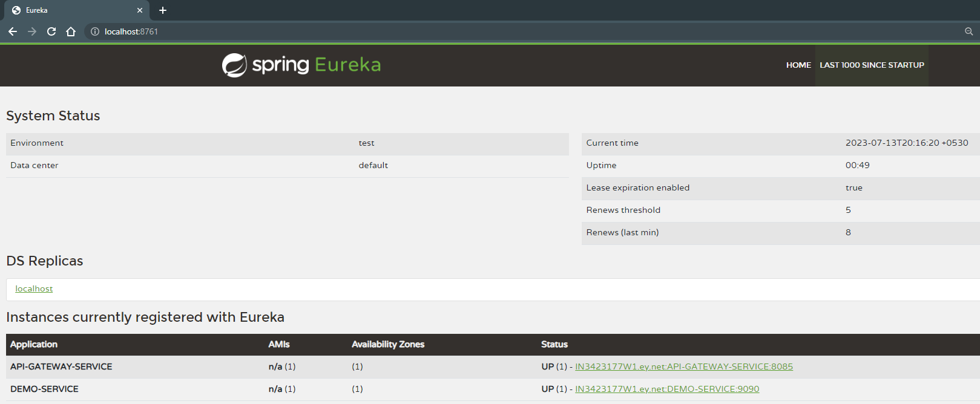Click the zoom magnifier icon in address bar
This screenshot has height=404, width=980.
(969, 31)
